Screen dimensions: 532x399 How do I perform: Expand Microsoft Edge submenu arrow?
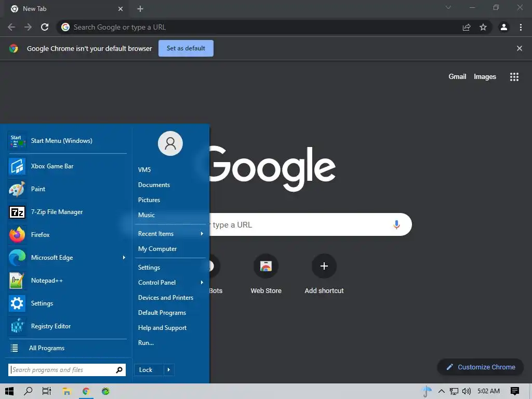124,258
